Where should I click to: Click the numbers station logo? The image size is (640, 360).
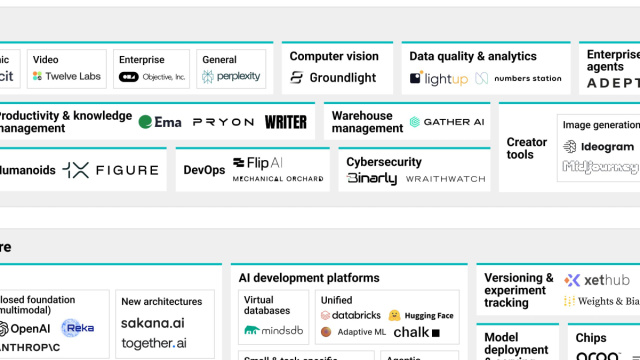pyautogui.click(x=518, y=78)
